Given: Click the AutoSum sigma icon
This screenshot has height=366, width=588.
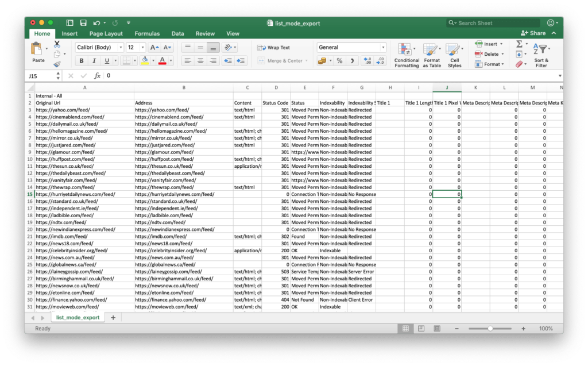Looking at the screenshot, I should pyautogui.click(x=519, y=44).
